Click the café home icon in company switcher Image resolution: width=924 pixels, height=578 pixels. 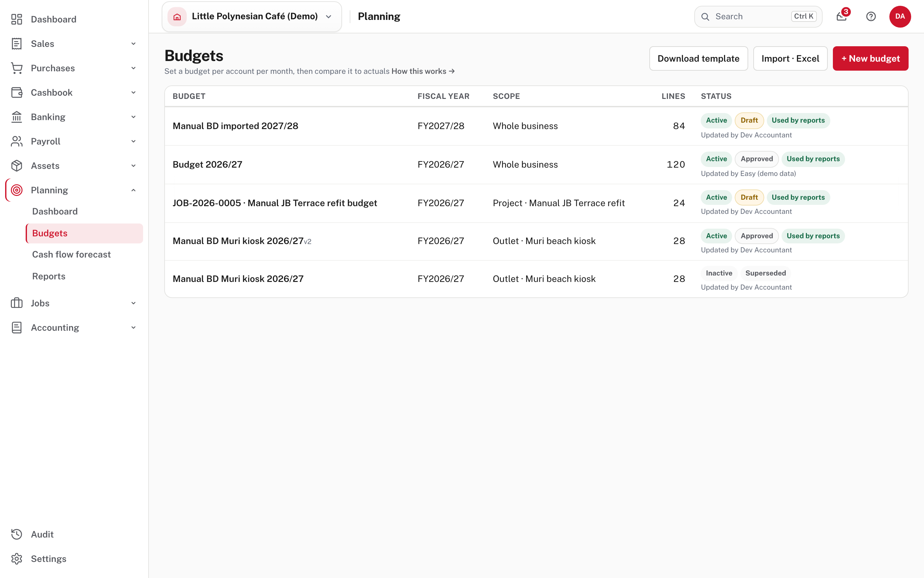click(x=177, y=16)
